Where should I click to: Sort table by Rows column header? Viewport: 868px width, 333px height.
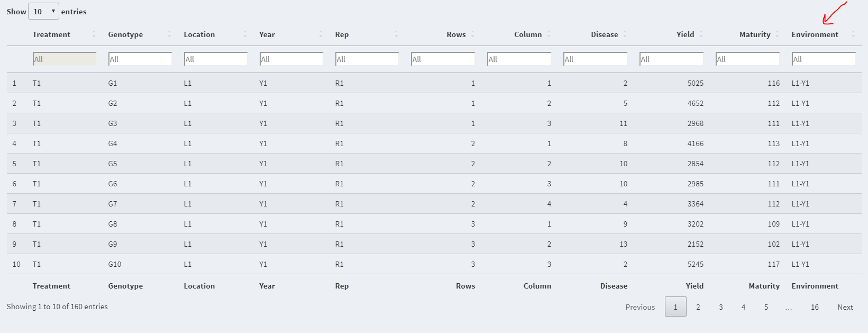[456, 34]
